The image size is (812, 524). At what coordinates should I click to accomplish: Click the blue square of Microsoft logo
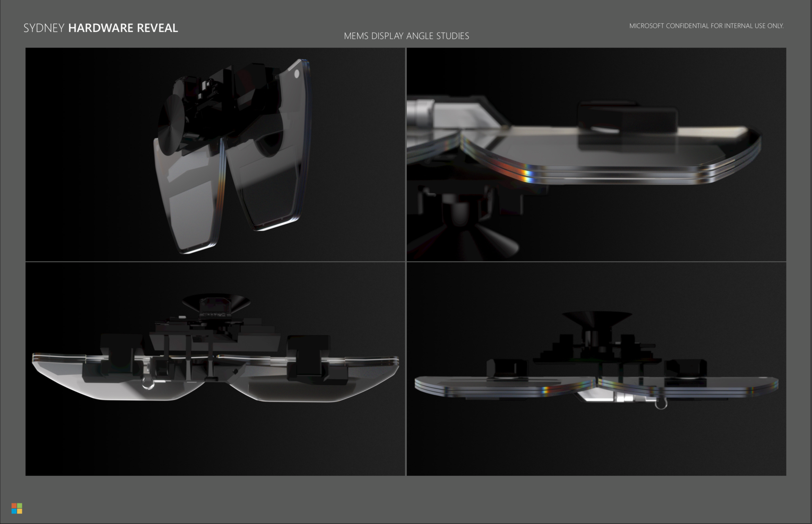point(14,511)
